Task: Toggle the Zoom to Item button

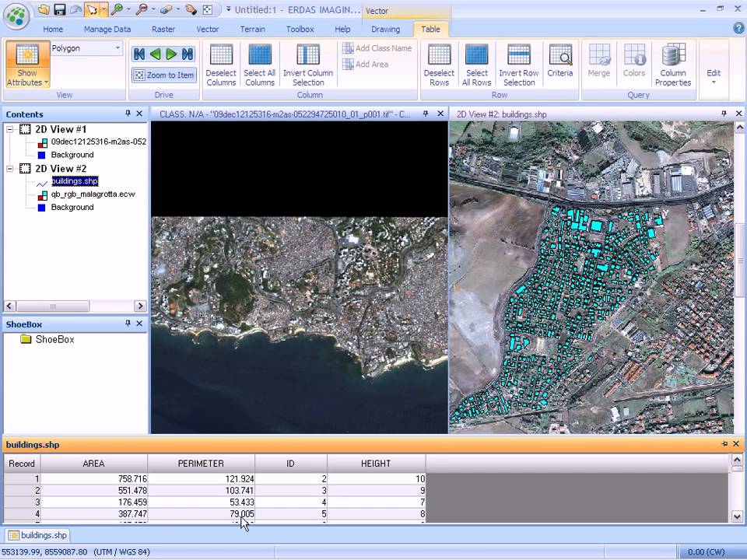Action: 164,75
